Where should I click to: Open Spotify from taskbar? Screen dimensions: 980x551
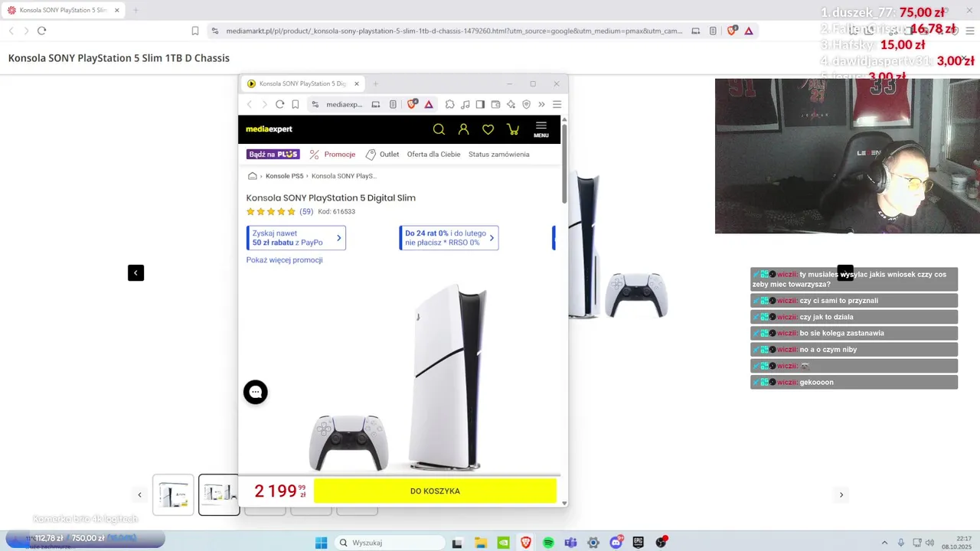tap(548, 543)
